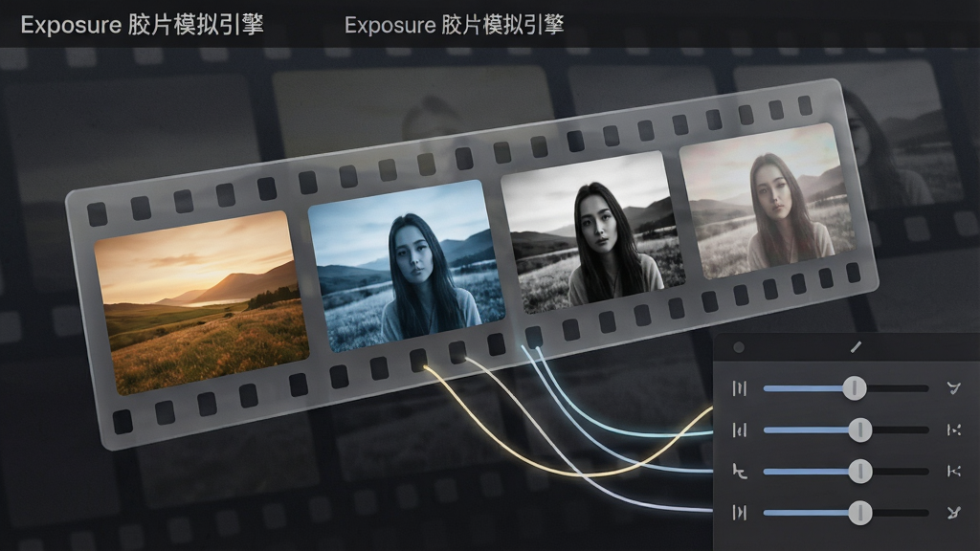Screen dimensions: 980x551
Task: Click the slash pencil icon in panel header
Action: [x=856, y=346]
